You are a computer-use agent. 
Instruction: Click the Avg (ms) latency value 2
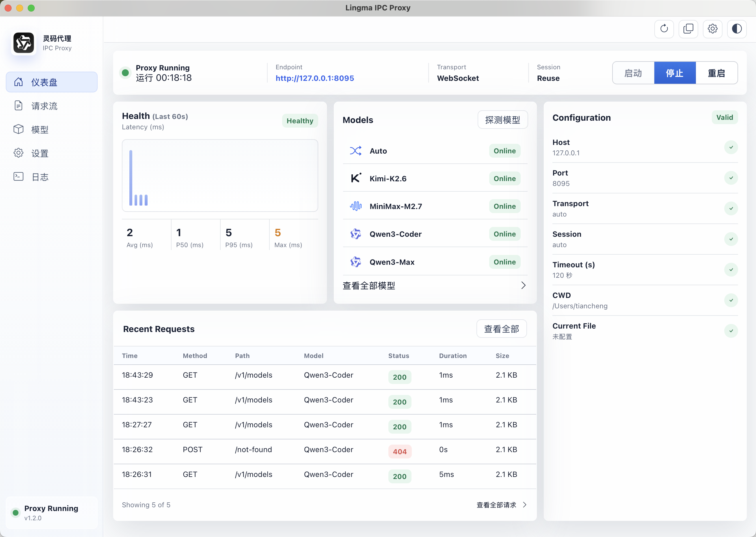coord(130,233)
